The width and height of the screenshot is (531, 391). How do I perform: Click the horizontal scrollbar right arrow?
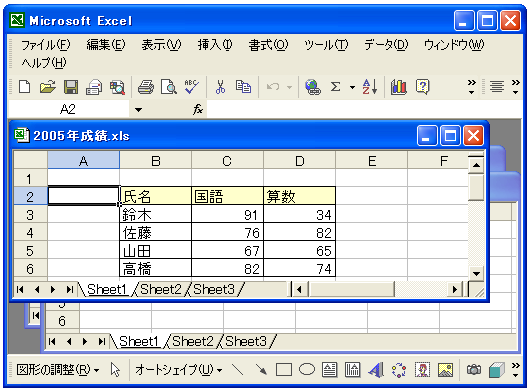454,289
